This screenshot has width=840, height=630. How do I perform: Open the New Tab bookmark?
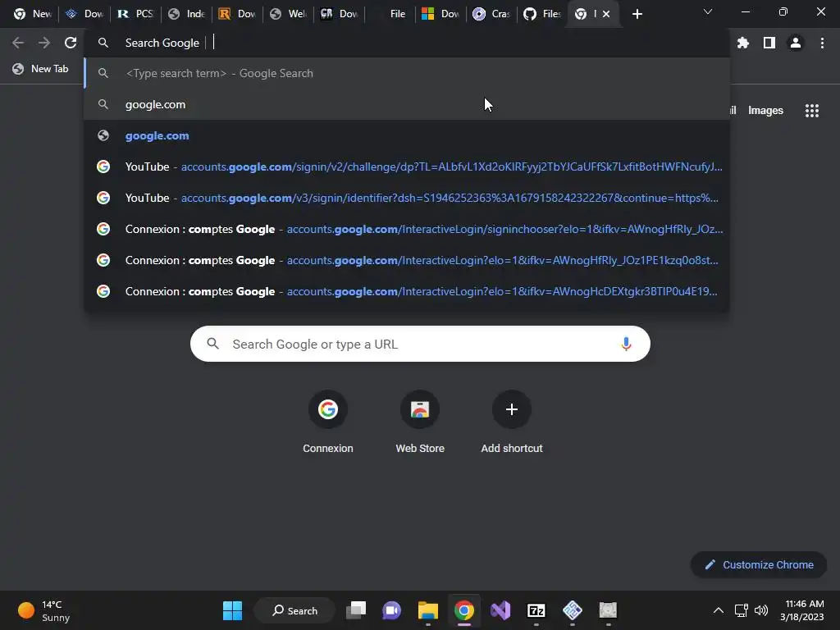pyautogui.click(x=41, y=69)
